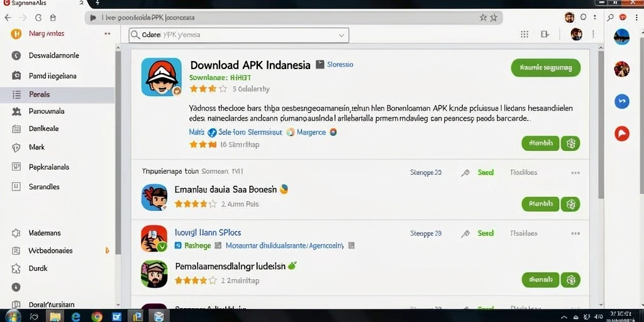Image resolution: width=644 pixels, height=322 pixels.
Task: Click Send in the Iuovigl Ilann row
Action: 486,233
